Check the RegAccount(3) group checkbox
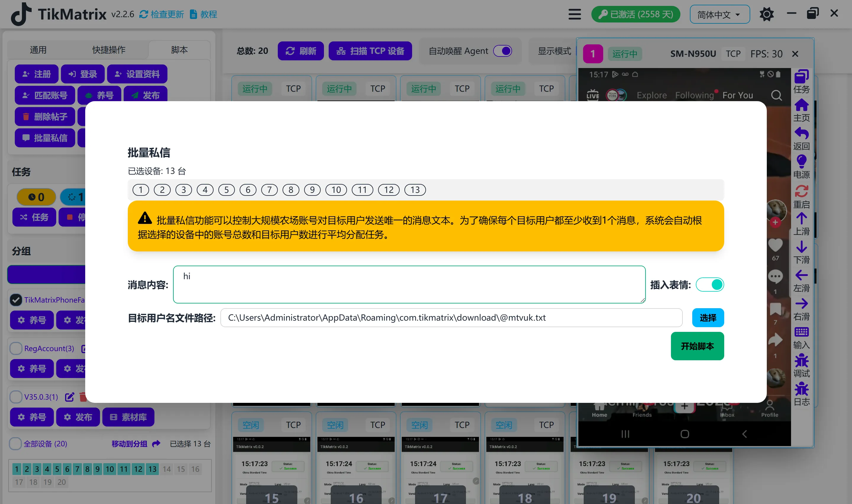This screenshot has height=504, width=852. 16,348
